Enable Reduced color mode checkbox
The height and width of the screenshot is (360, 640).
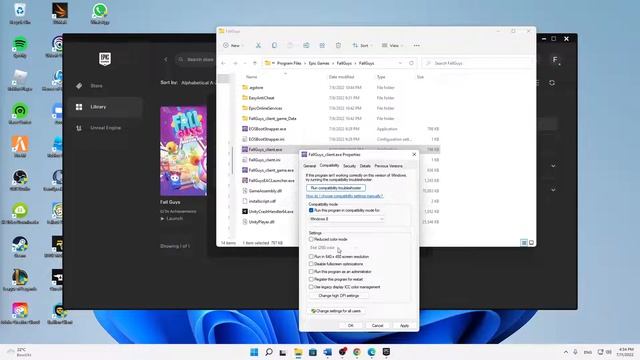click(x=311, y=239)
